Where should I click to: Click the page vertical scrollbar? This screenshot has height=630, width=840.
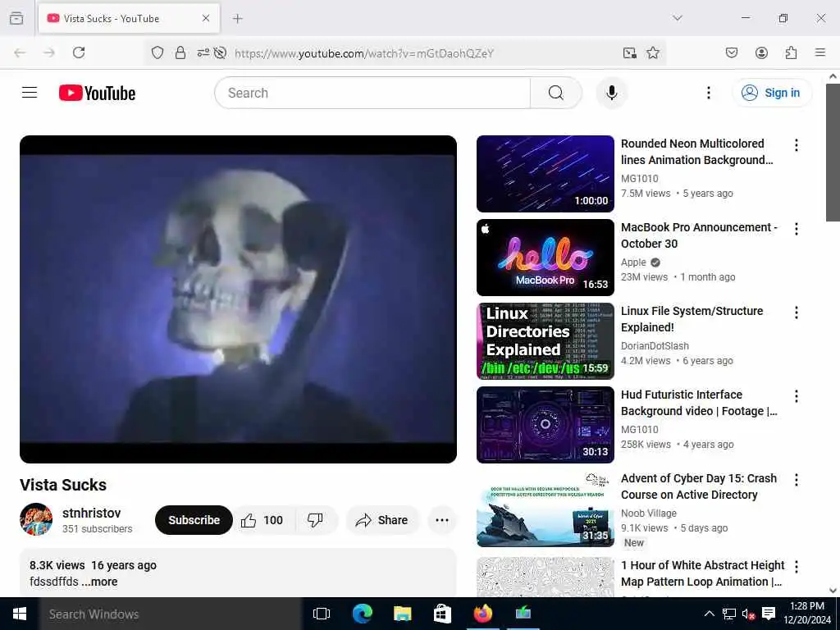833,153
